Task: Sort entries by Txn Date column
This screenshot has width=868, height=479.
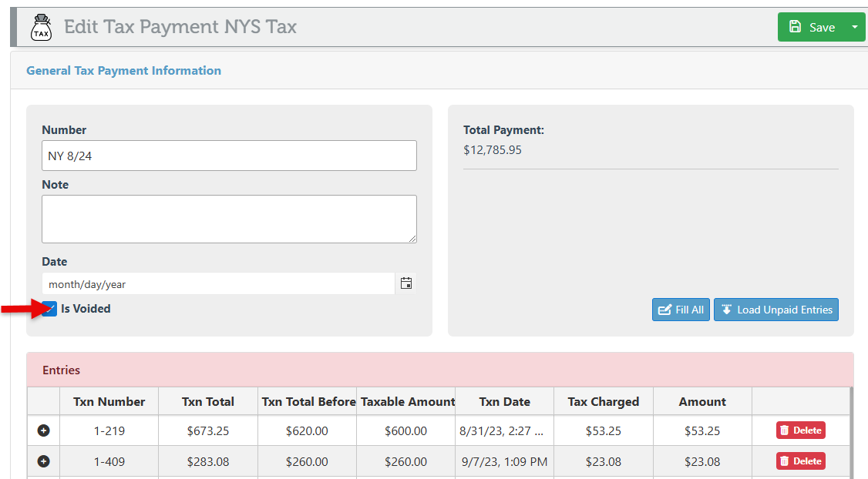Action: click(504, 401)
